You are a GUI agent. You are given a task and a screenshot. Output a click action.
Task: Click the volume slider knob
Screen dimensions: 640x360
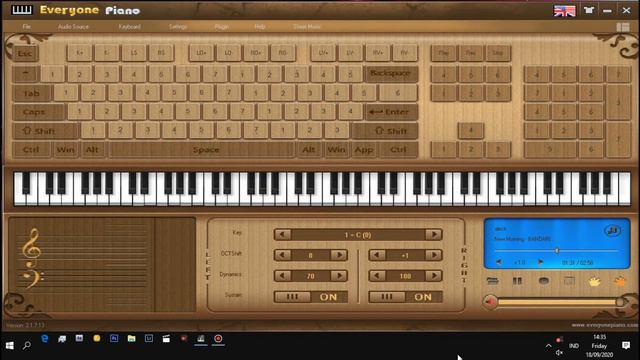tap(620, 302)
